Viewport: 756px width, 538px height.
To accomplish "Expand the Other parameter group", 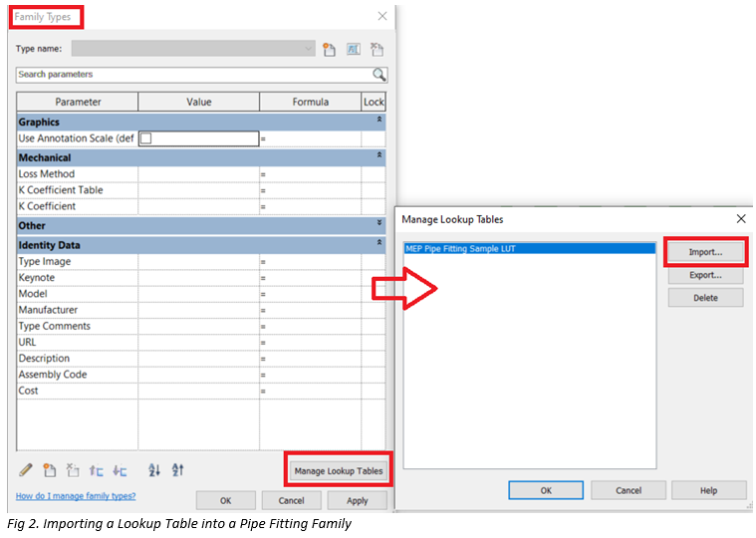I will coord(378,224).
